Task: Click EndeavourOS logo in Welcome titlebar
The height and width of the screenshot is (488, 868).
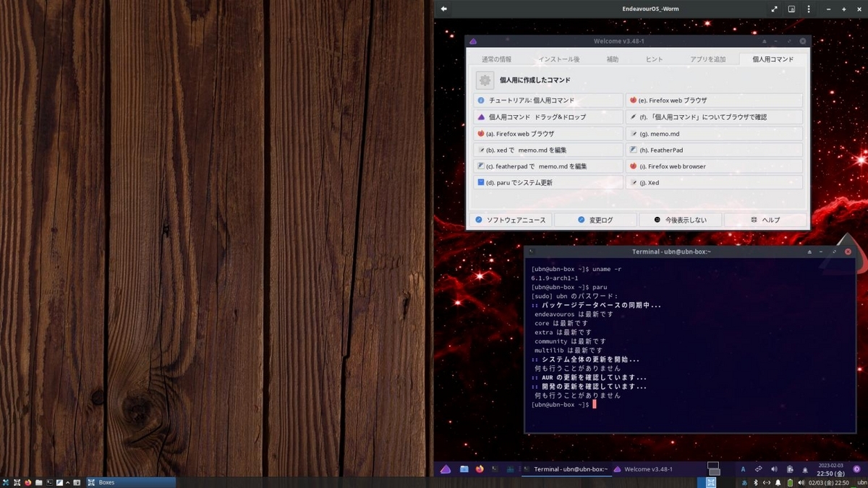Action: [x=473, y=41]
